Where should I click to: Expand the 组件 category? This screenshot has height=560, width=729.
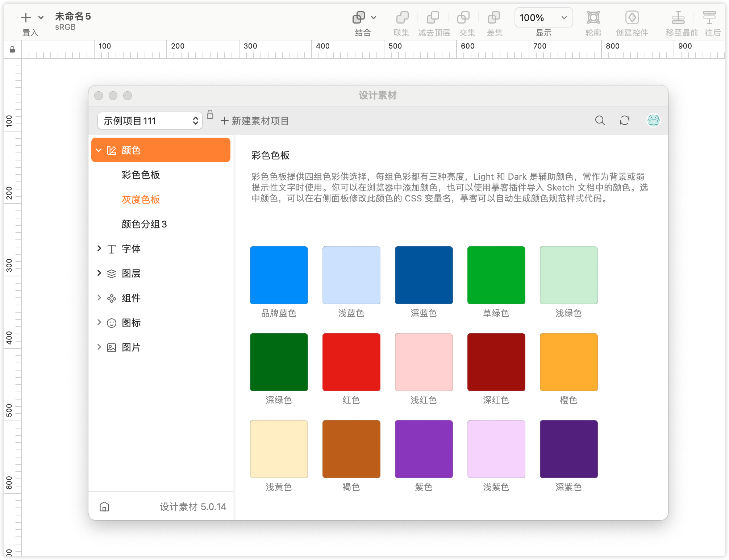click(99, 298)
